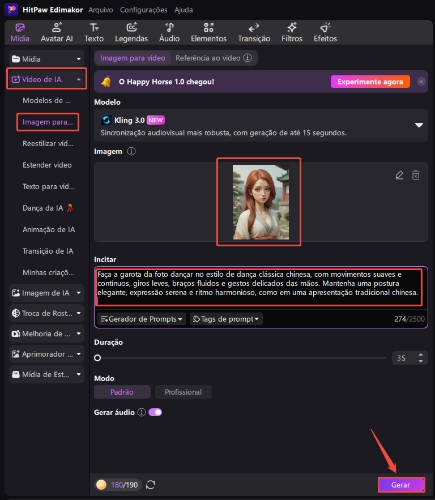Open the Configurações menu
Viewport: 435px width, 500px height.
click(x=144, y=10)
